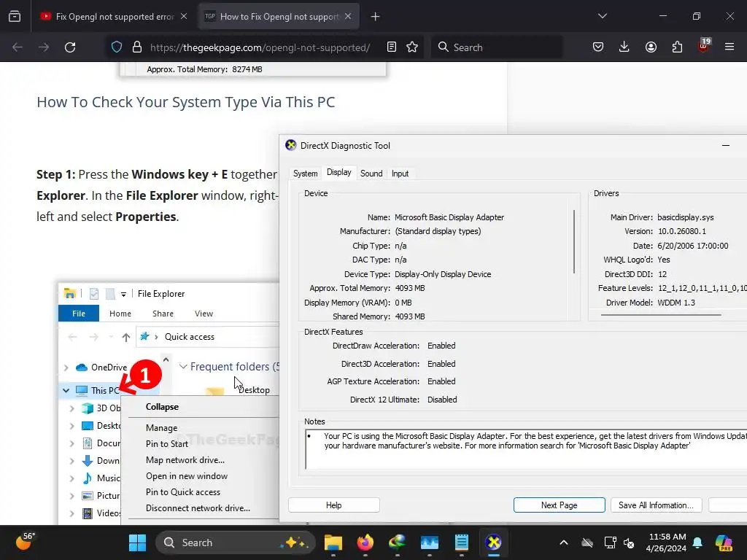747x560 pixels.
Task: Select the 'basicdisplay.sys' main driver value
Action: [x=686, y=217]
